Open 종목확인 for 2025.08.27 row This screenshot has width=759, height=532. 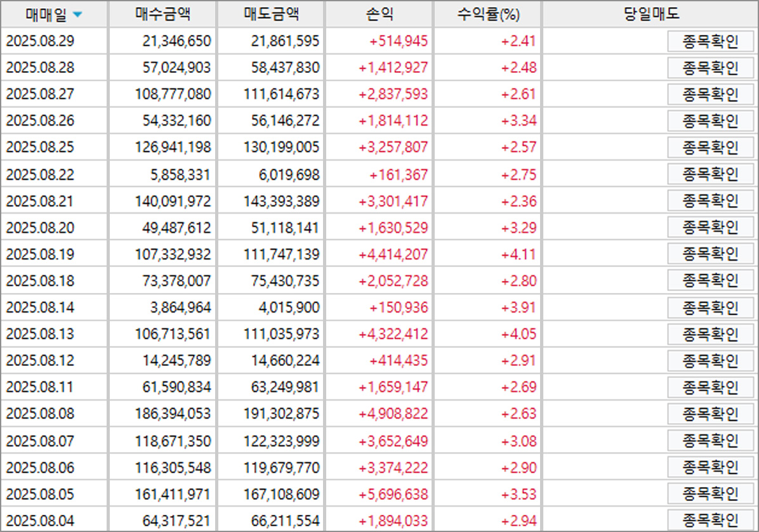click(710, 94)
